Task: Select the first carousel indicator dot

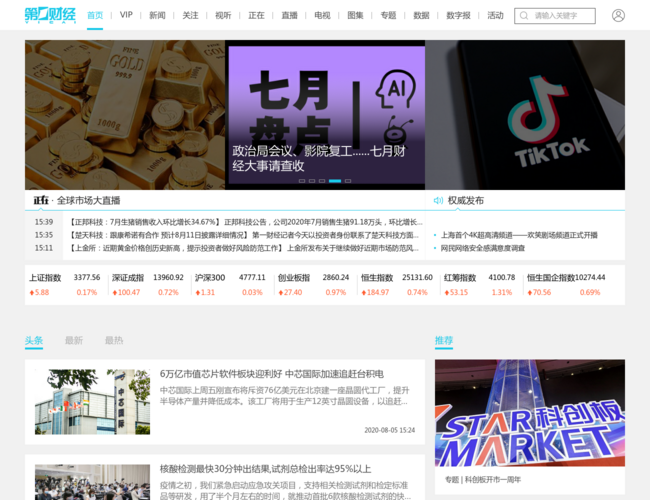Action: 302,181
